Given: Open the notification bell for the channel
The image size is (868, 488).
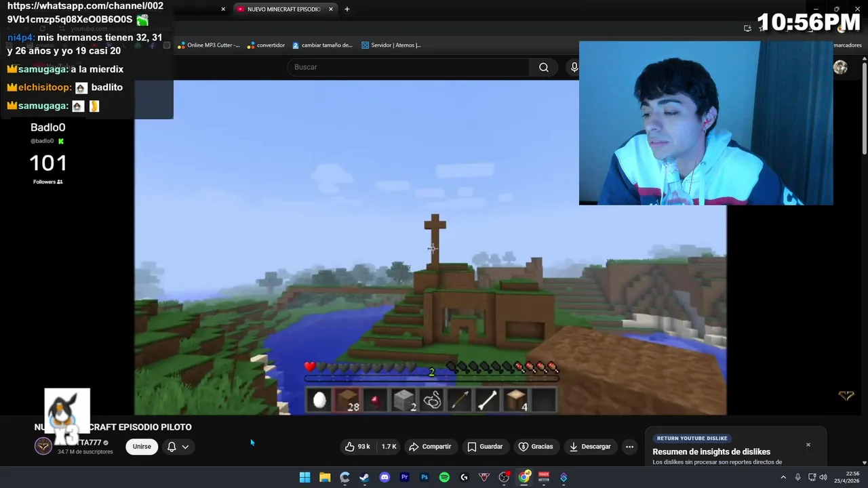Looking at the screenshot, I should (x=172, y=447).
